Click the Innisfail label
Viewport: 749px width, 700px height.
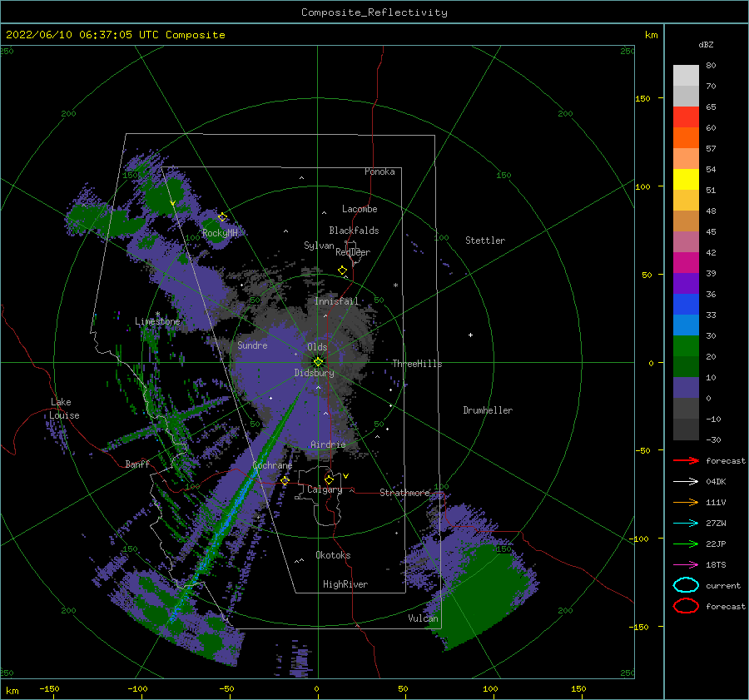point(336,301)
